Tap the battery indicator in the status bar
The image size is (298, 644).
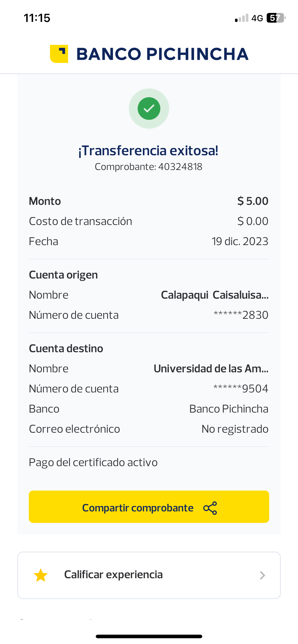tap(276, 18)
